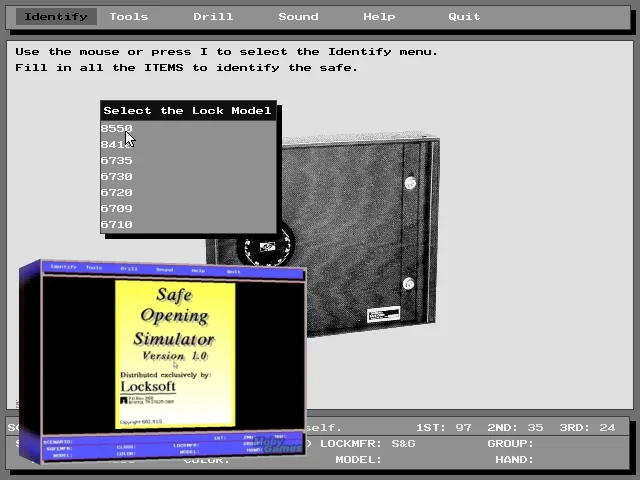The width and height of the screenshot is (640, 480).
Task: Click the safe's combination dial
Action: [266, 246]
